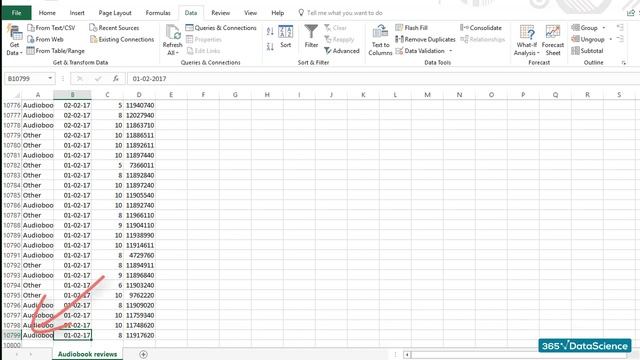Screen dimensions: 640x360
Task: Select row header 10790
Action: [x=12, y=245]
